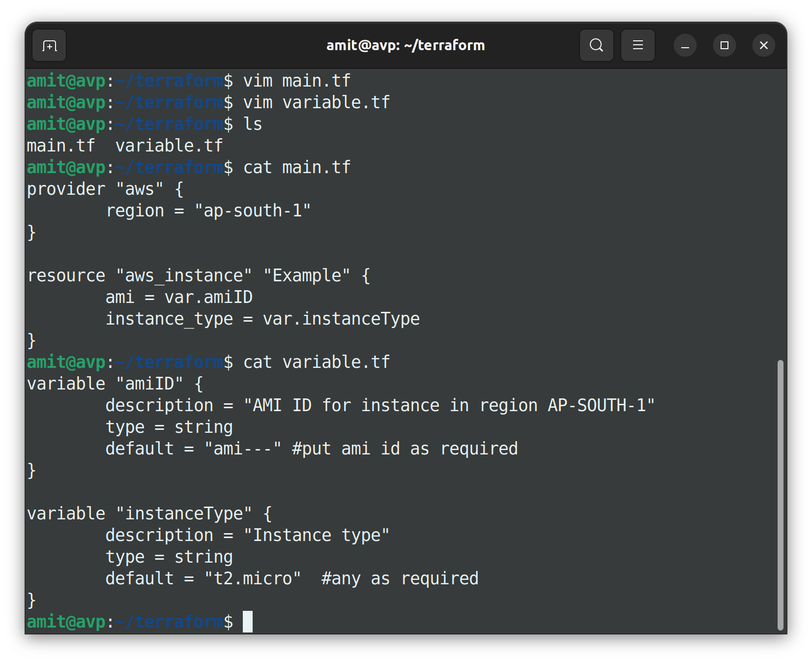The image size is (812, 662).
Task: Click the #put ami id as required comment
Action: pyautogui.click(x=405, y=449)
